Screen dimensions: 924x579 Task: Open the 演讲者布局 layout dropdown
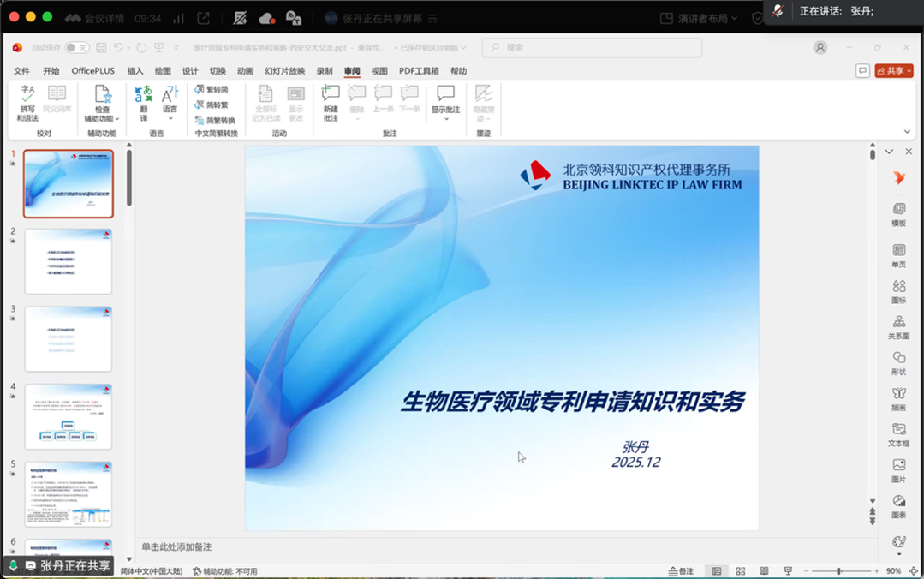pos(699,18)
